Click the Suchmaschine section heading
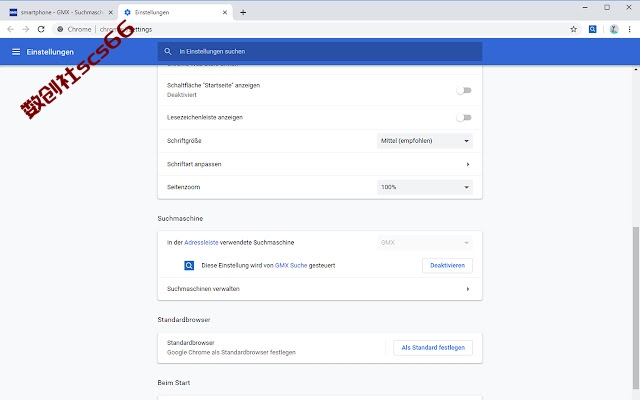 [180, 218]
